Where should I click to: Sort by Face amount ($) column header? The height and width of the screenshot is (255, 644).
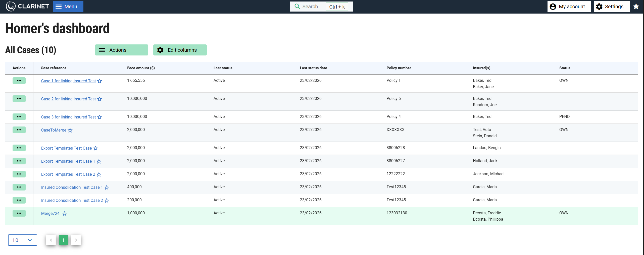(141, 68)
